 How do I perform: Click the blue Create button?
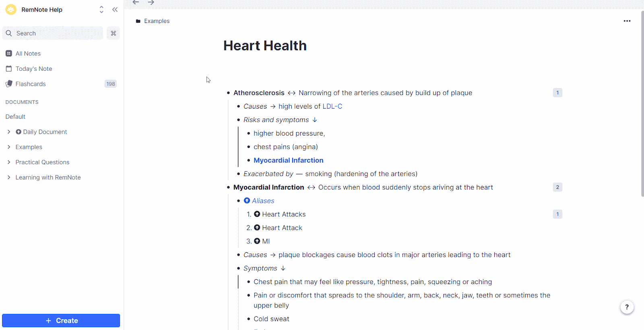61,321
